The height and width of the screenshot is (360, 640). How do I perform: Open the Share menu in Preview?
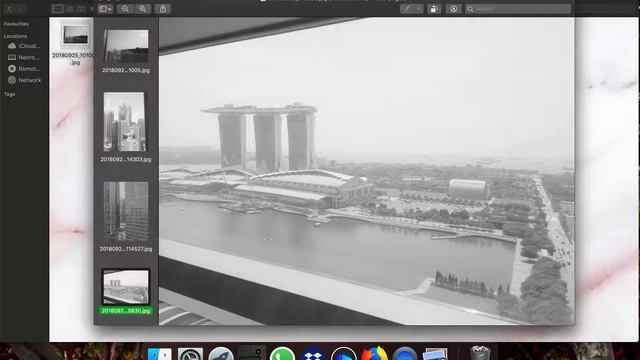pos(163,9)
